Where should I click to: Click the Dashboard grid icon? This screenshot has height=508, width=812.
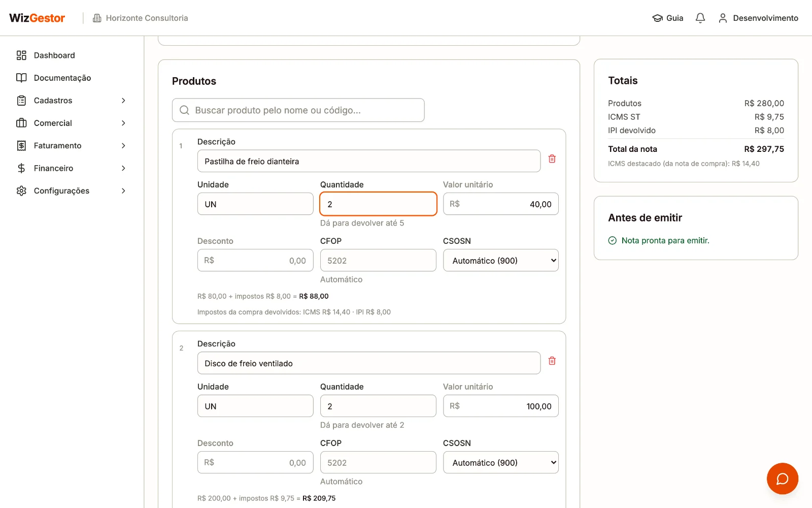[x=21, y=55]
